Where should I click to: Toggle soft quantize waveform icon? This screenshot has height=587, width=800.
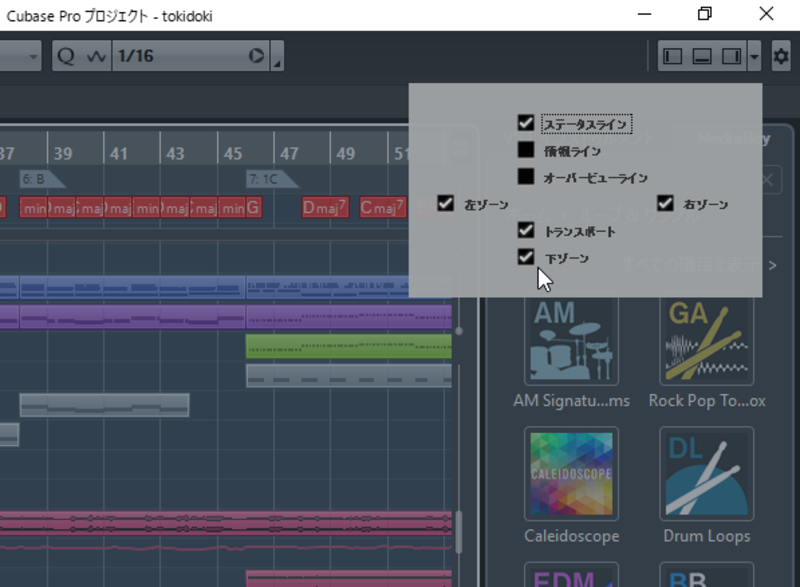click(96, 56)
